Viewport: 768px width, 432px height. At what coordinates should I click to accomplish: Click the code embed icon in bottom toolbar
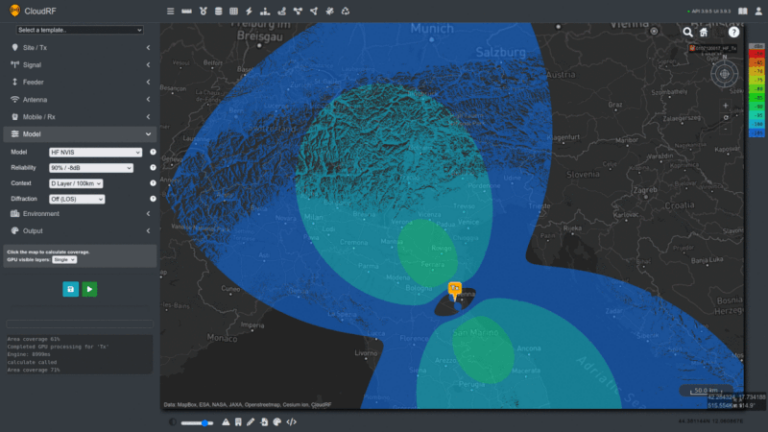click(x=291, y=422)
